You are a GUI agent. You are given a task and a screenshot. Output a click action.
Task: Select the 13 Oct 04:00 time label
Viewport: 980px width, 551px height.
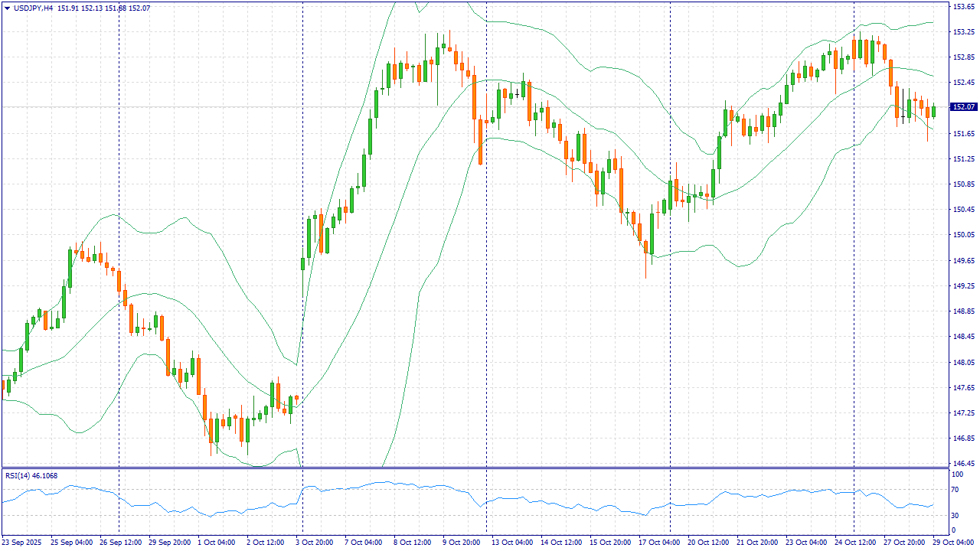[x=513, y=542]
